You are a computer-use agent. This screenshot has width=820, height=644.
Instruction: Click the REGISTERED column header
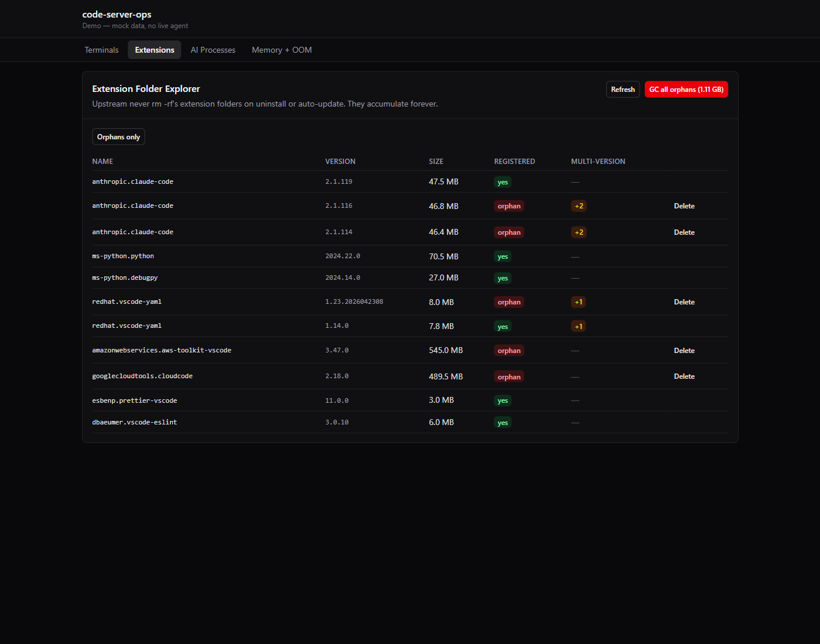pos(514,162)
